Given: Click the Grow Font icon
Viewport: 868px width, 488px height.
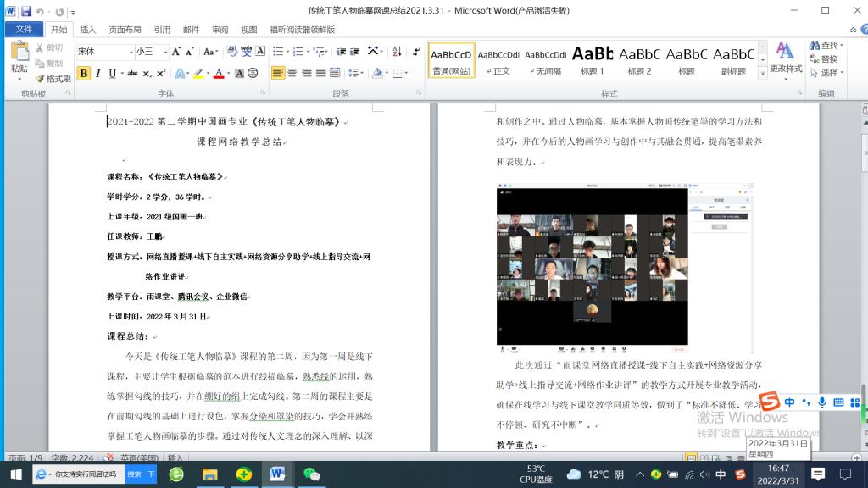Looking at the screenshot, I should pyautogui.click(x=177, y=52).
